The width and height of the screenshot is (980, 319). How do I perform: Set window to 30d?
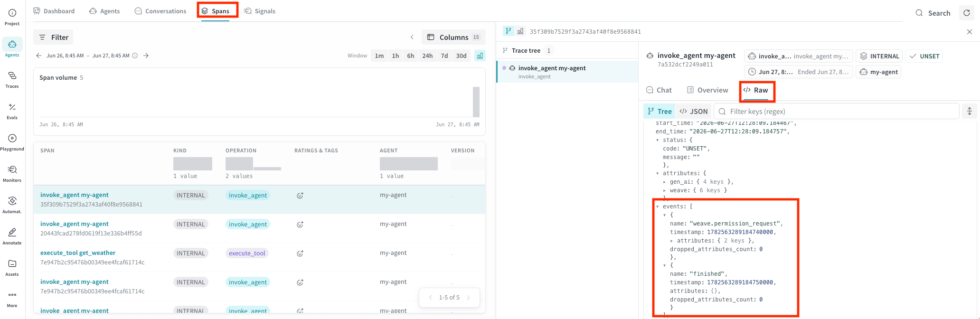pos(462,56)
